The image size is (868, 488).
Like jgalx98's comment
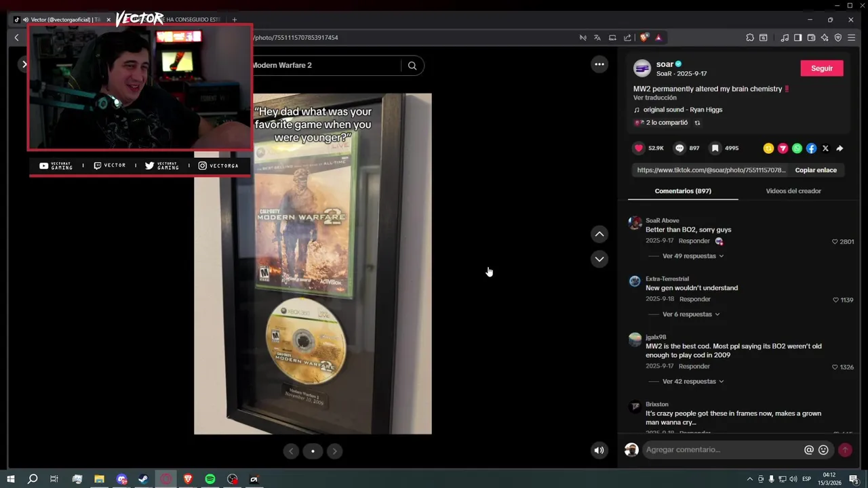point(835,367)
